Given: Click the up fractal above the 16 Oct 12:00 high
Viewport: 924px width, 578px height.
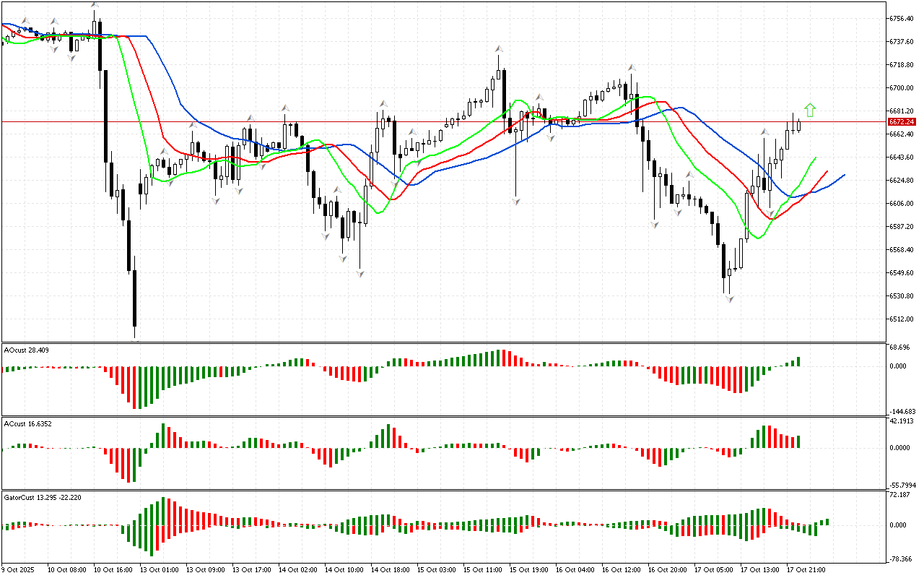Looking at the screenshot, I should (x=631, y=66).
